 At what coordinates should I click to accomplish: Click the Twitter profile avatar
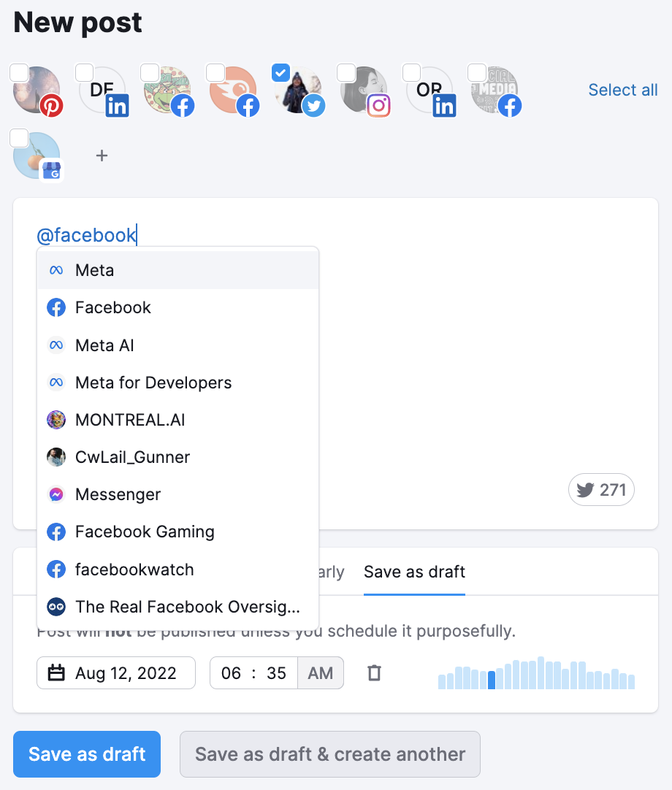pyautogui.click(x=299, y=91)
